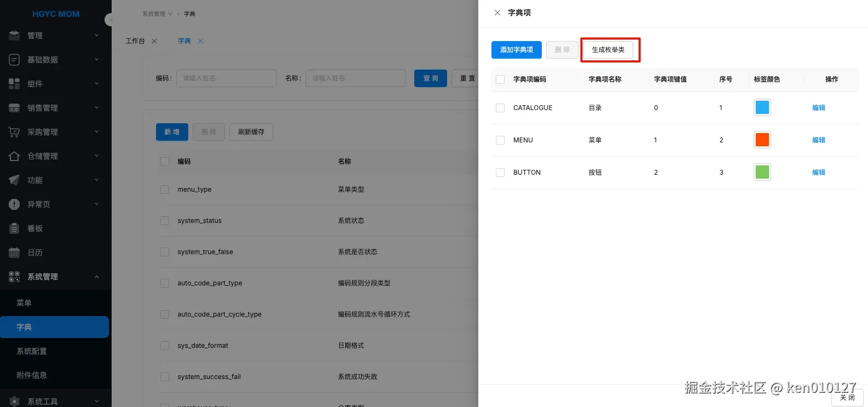The height and width of the screenshot is (407, 868).
Task: Focus the 编码 search input field
Action: click(226, 78)
